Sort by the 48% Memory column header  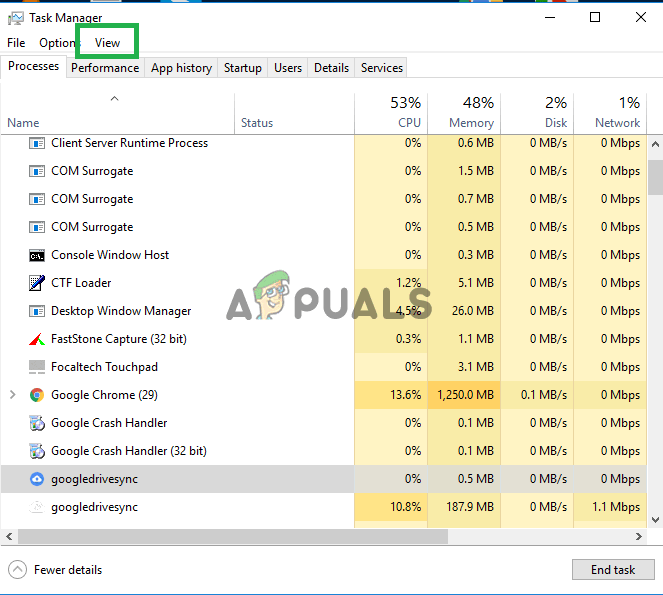click(464, 114)
